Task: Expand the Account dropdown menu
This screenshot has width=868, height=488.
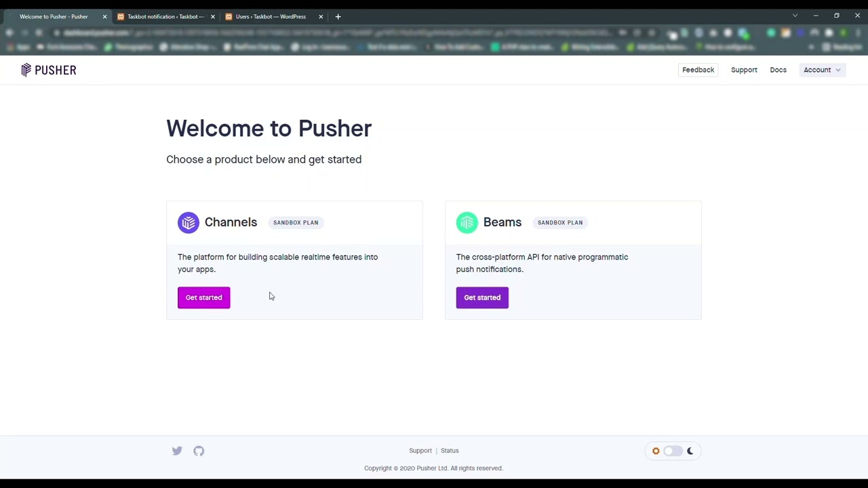Action: click(822, 70)
